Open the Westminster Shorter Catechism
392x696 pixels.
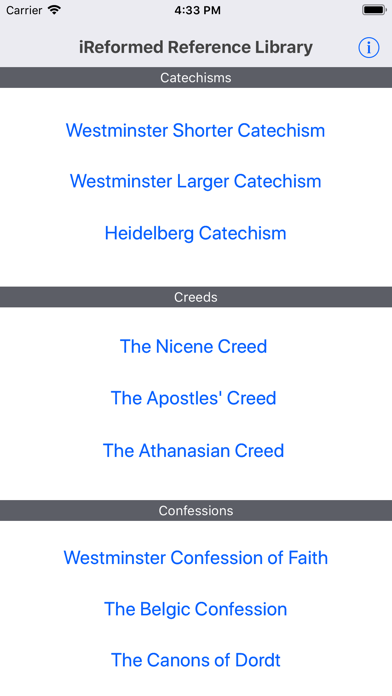coord(195,130)
